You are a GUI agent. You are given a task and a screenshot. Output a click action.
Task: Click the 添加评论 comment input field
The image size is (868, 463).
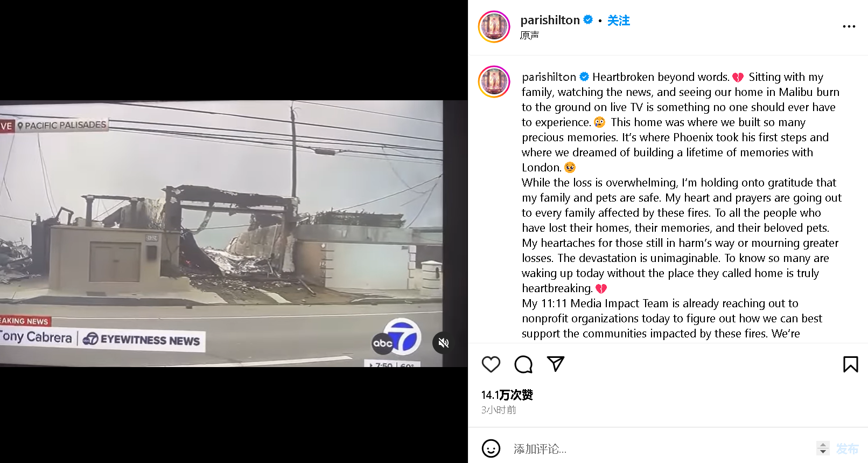(662, 448)
